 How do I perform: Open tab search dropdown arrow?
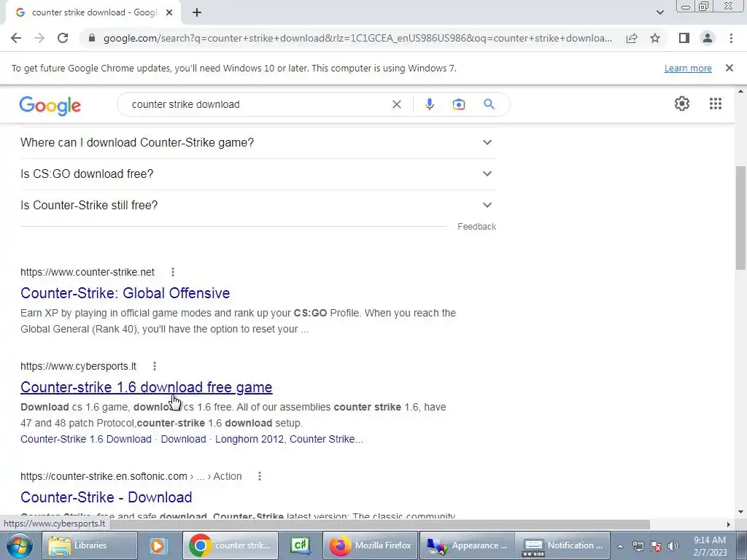(659, 12)
